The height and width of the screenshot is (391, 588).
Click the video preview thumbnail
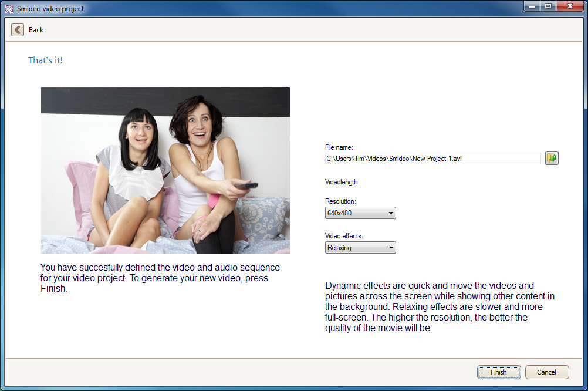click(165, 170)
